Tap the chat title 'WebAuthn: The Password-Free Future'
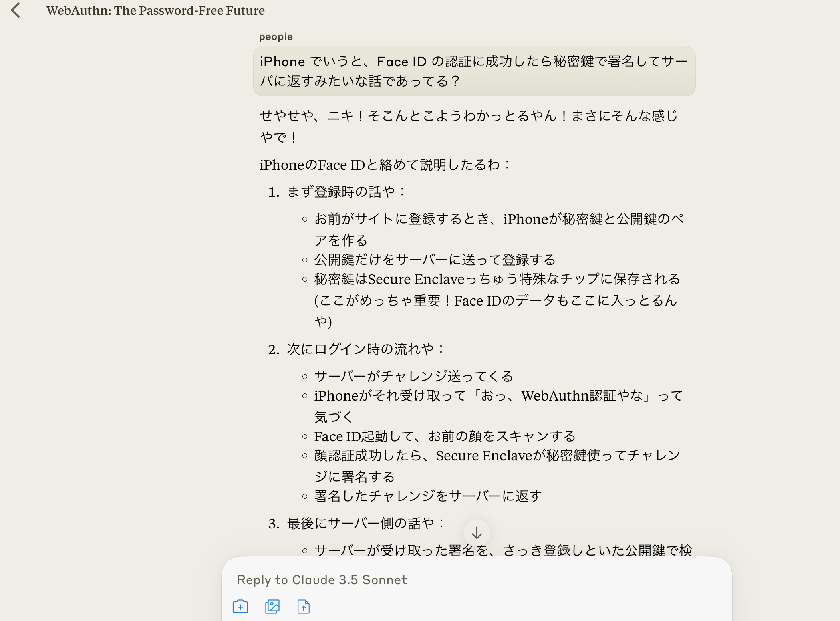Image resolution: width=840 pixels, height=621 pixels. 155,10
